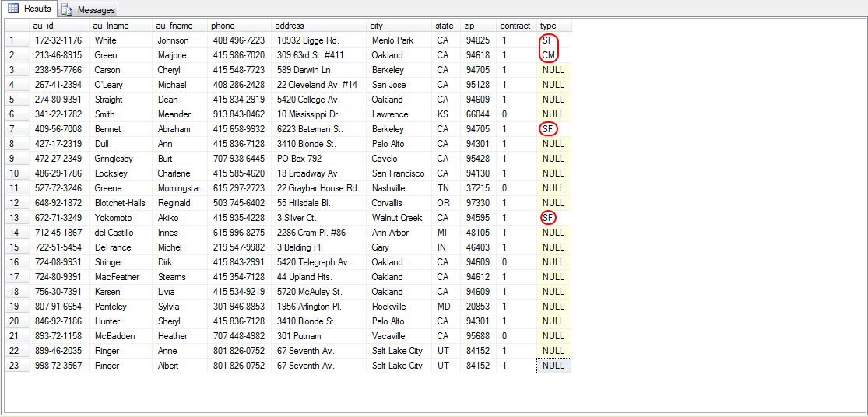Select first name cell Marjorie
Viewport: 868px width, 417px height.
point(180,55)
